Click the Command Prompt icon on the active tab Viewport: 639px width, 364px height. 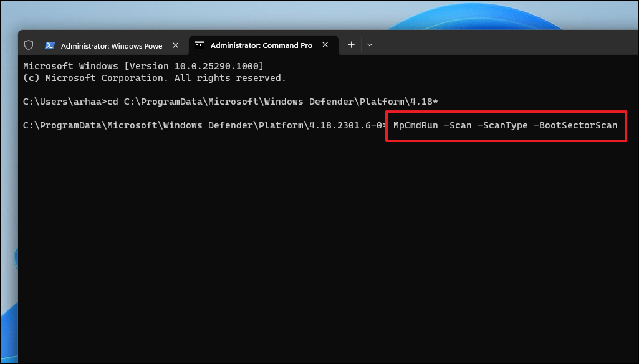click(199, 45)
